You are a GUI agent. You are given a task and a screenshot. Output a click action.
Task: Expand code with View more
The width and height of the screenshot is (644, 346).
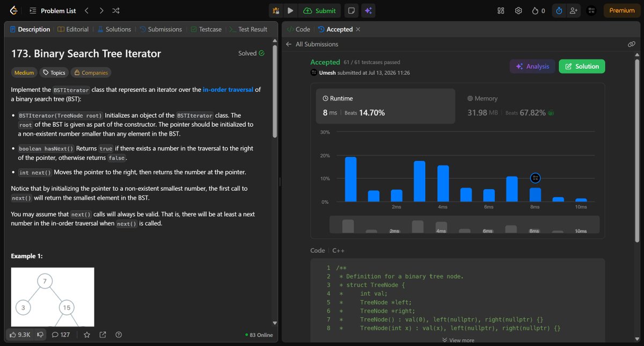click(457, 340)
